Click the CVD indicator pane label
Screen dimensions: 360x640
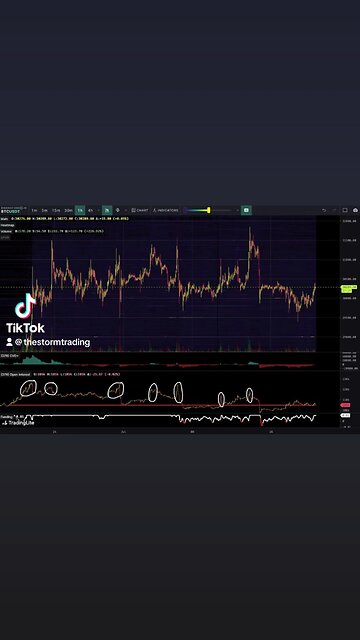point(9,356)
